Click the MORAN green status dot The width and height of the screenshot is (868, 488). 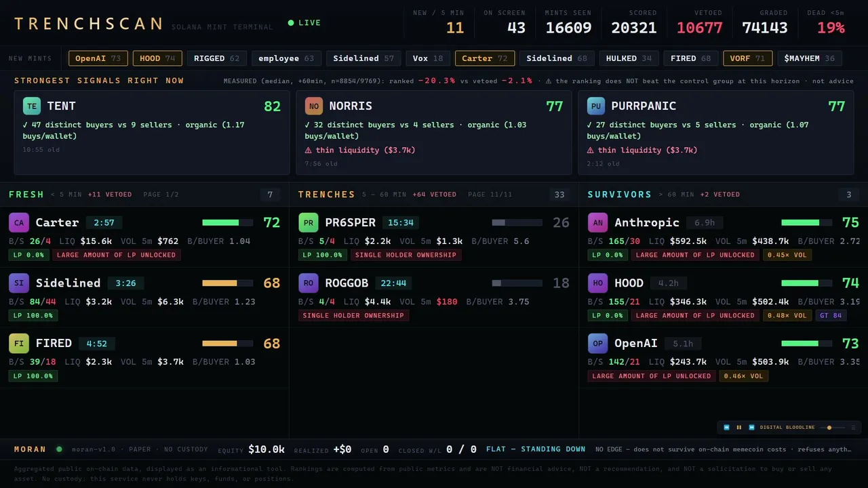coord(59,449)
